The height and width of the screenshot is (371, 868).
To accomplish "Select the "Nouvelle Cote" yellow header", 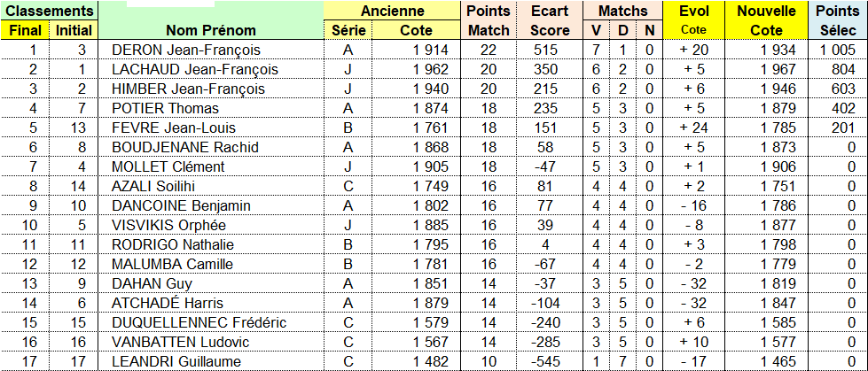I will pyautogui.click(x=765, y=20).
